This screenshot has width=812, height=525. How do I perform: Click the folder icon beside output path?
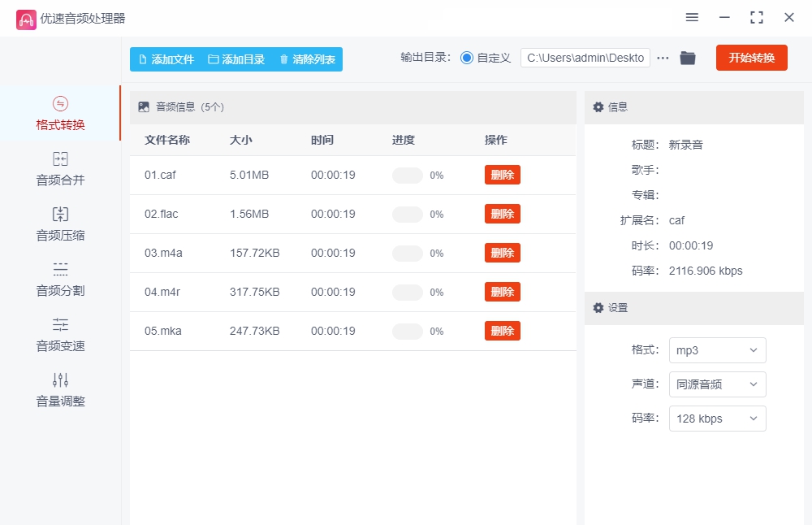(x=687, y=58)
